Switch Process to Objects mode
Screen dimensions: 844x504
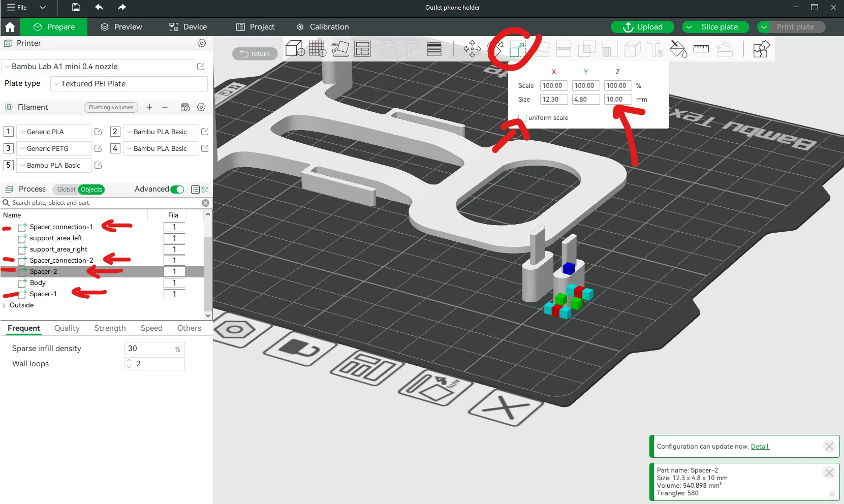[91, 190]
